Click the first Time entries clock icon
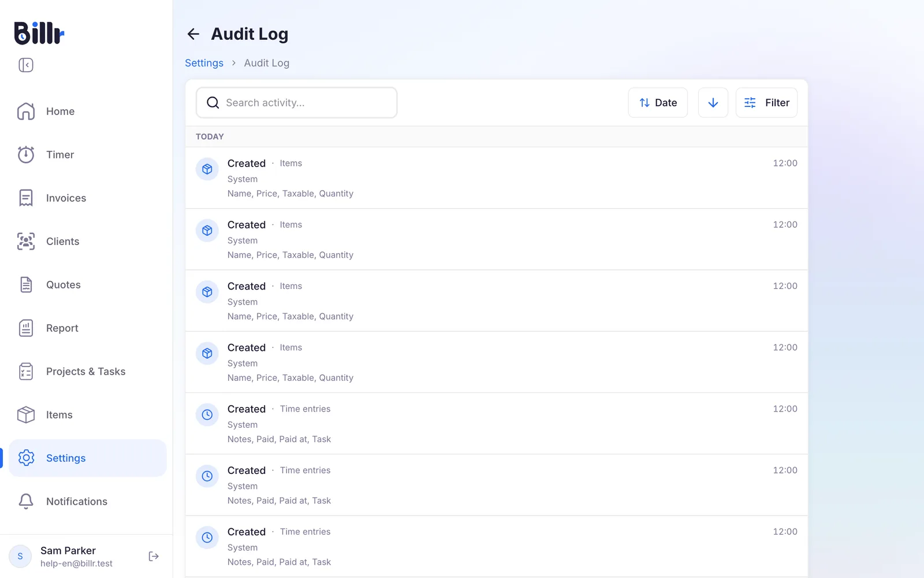924x578 pixels. coord(207,415)
